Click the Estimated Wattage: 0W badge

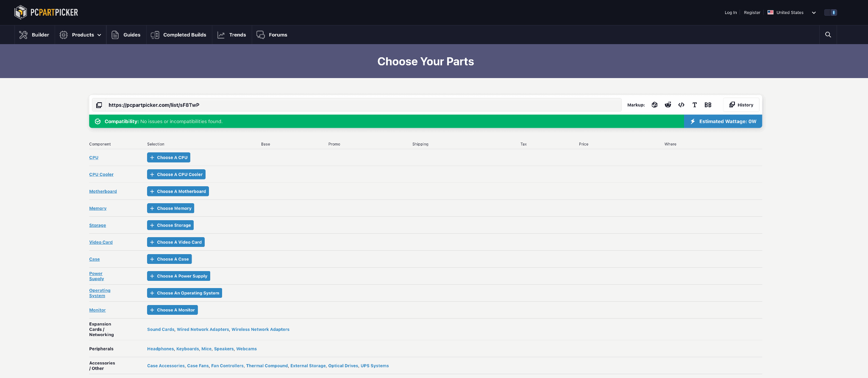[723, 121]
